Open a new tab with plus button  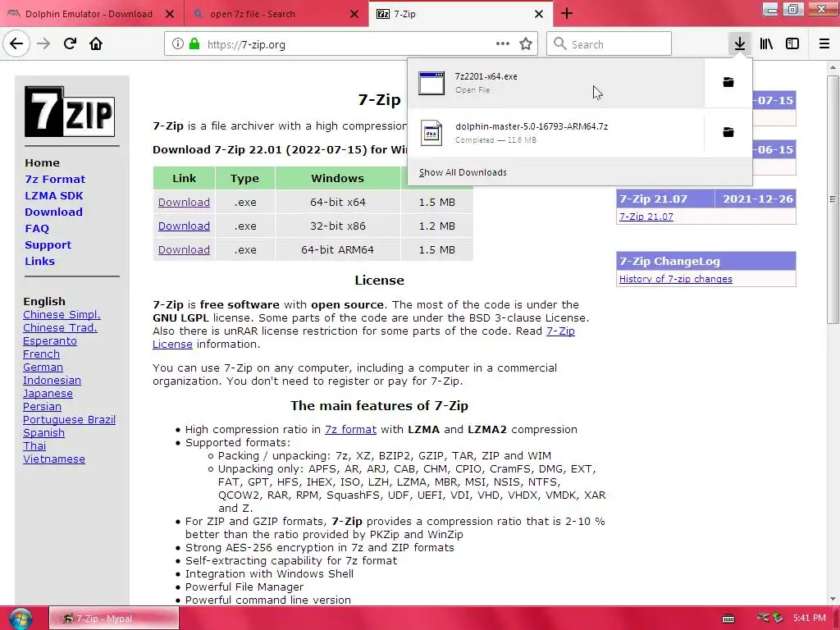pyautogui.click(x=567, y=13)
